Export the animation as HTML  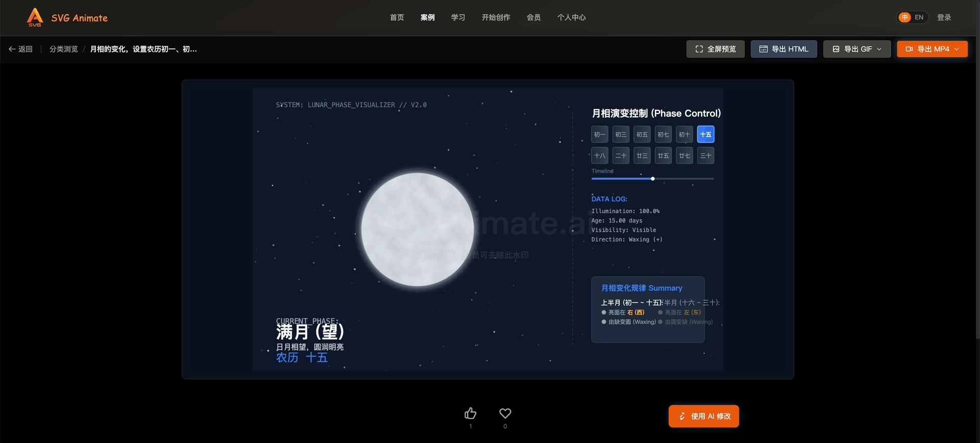783,49
